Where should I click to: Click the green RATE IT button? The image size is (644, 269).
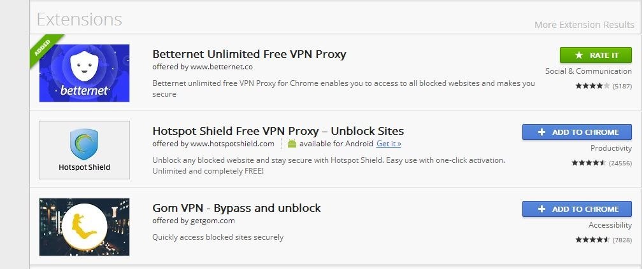[596, 55]
